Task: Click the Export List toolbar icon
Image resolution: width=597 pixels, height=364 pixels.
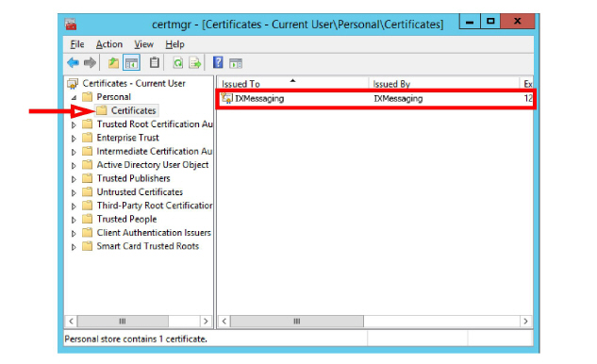Action: click(195, 63)
